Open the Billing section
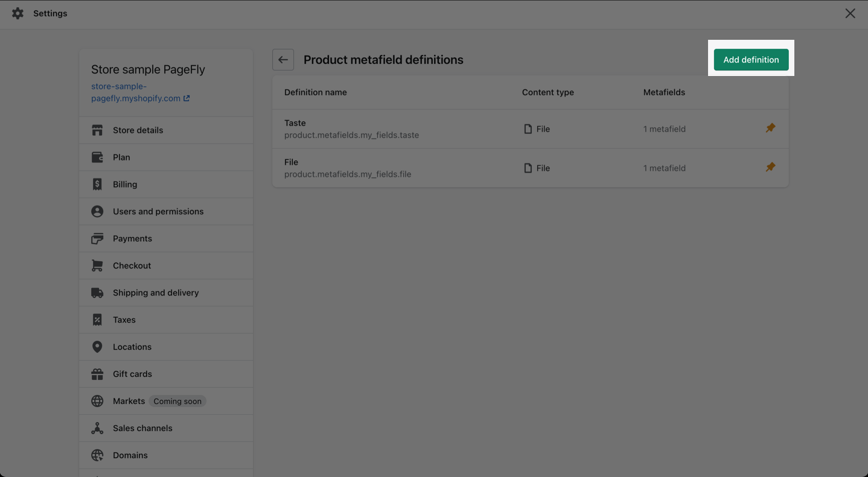Viewport: 868px width, 477px height. coord(166,185)
